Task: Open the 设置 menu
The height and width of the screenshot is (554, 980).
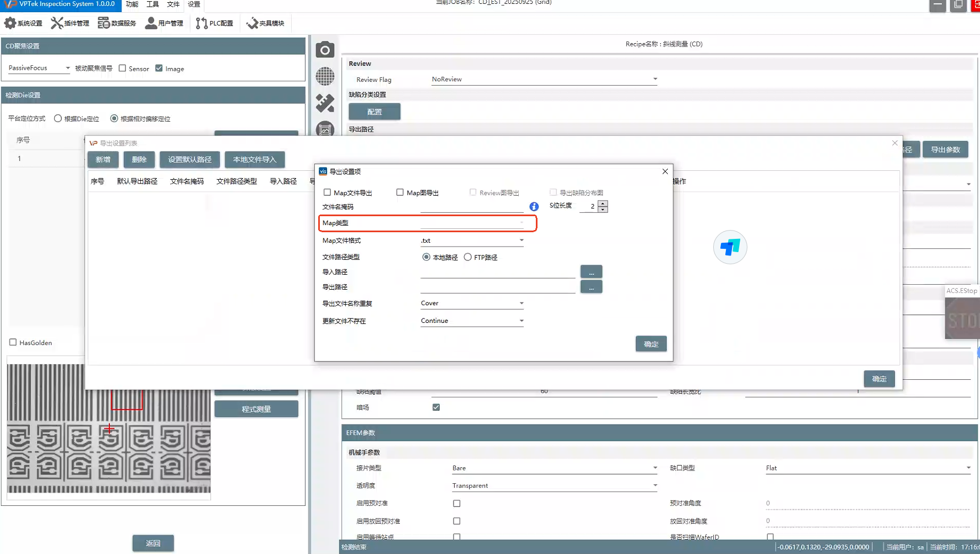Action: tap(194, 4)
